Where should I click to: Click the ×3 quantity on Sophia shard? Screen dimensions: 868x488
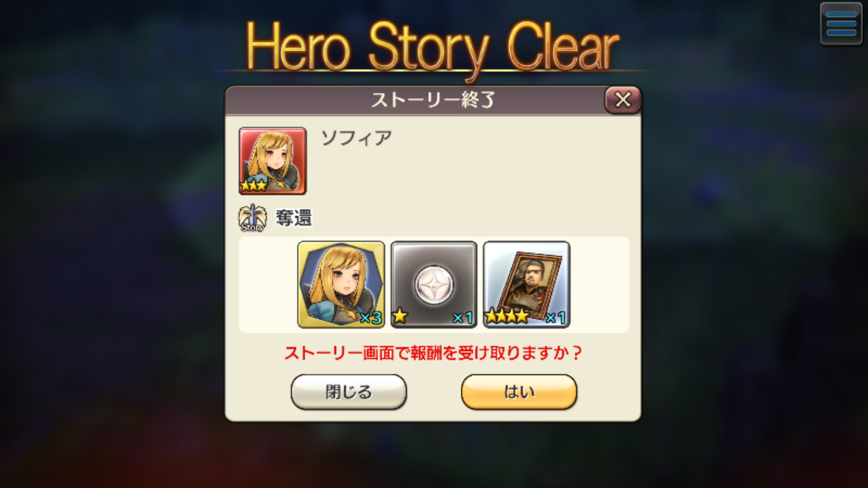370,317
